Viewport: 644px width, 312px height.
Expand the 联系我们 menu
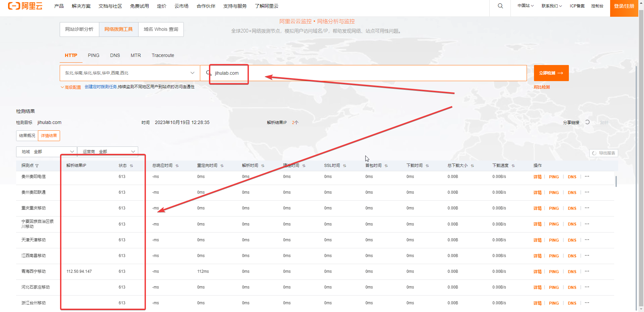tap(552, 6)
